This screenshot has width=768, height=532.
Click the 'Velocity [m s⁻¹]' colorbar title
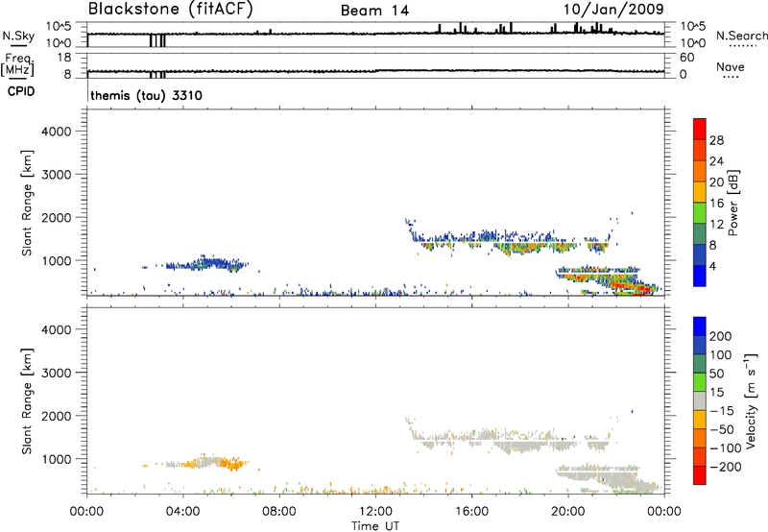751,400
